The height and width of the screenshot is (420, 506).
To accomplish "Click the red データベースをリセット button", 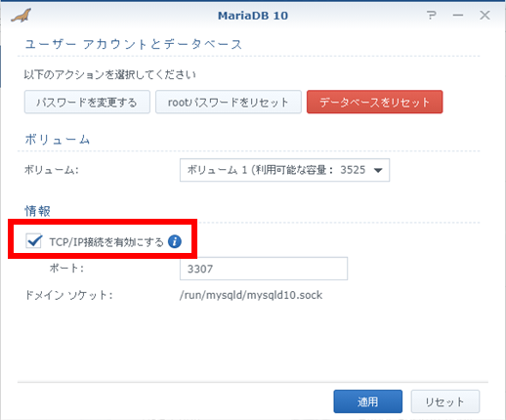I will click(374, 103).
